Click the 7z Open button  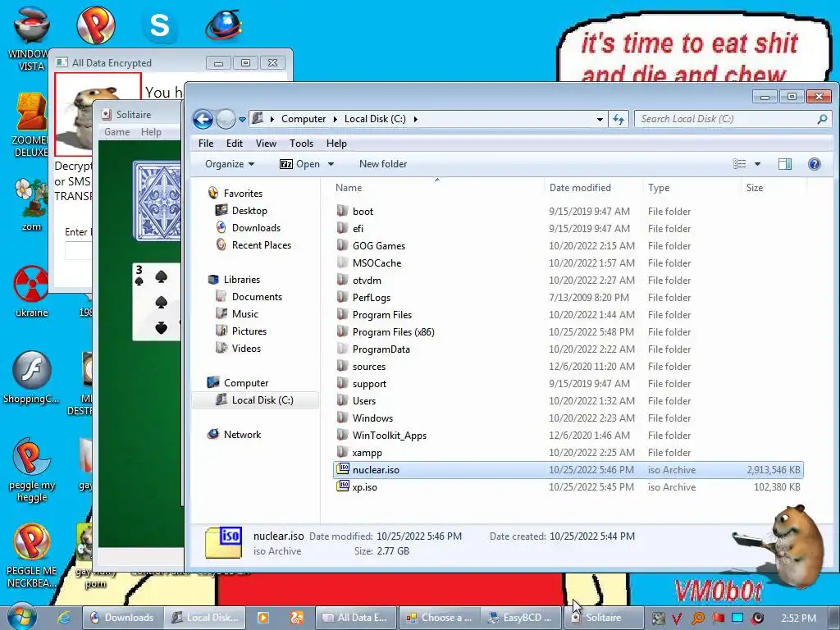tap(300, 164)
